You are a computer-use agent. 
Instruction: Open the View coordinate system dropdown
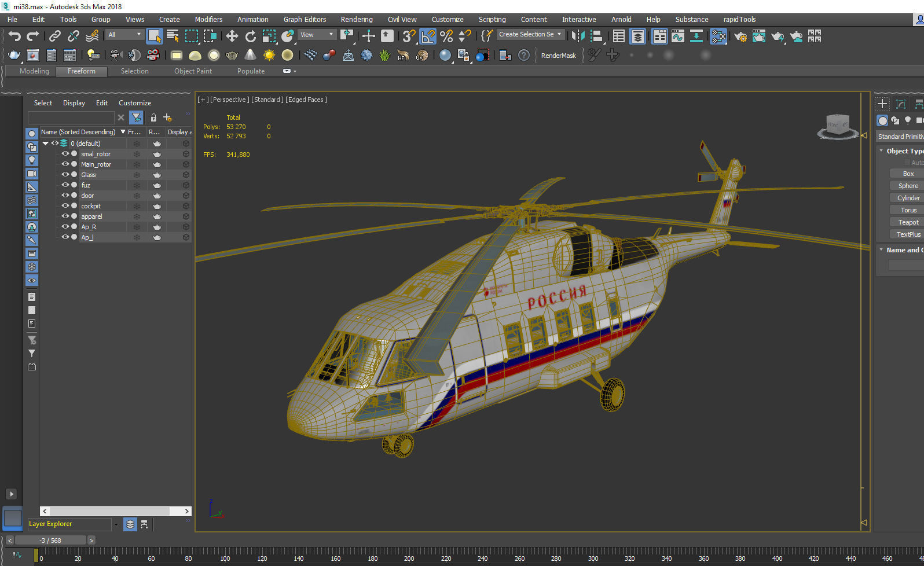[x=317, y=35]
